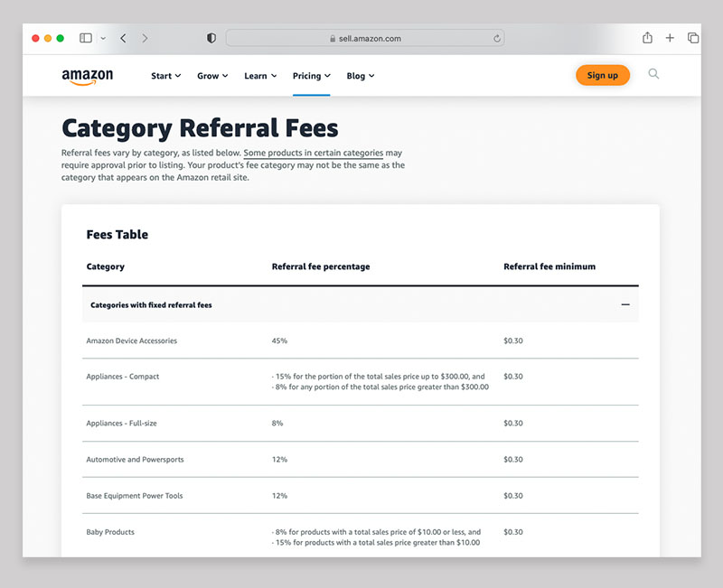This screenshot has width=723, height=588.
Task: Go back with the browser back arrow
Action: 123,38
